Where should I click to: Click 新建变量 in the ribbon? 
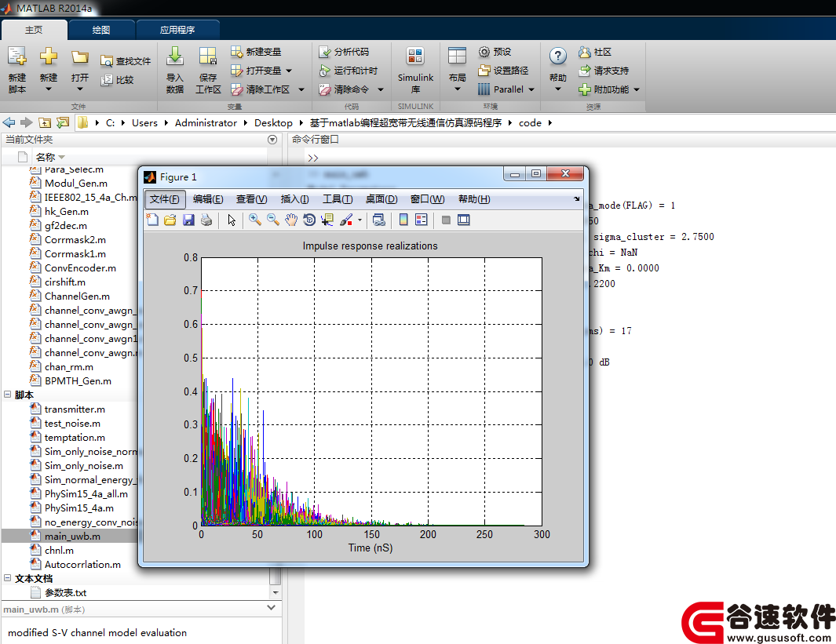pos(256,52)
